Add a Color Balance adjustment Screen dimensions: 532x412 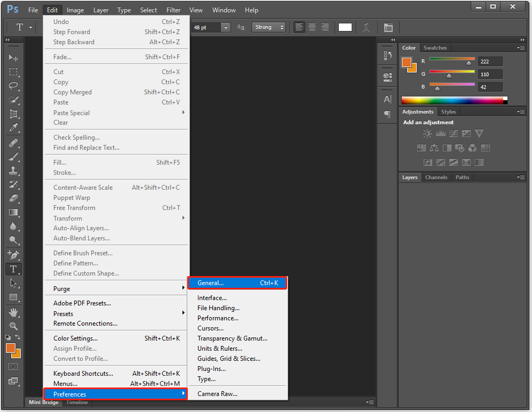pyautogui.click(x=434, y=148)
